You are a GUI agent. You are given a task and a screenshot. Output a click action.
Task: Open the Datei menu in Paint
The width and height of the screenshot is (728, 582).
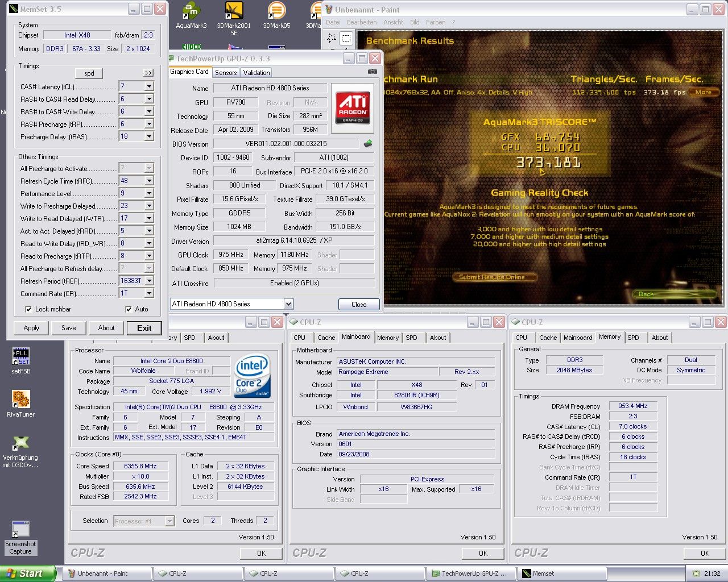coord(333,22)
